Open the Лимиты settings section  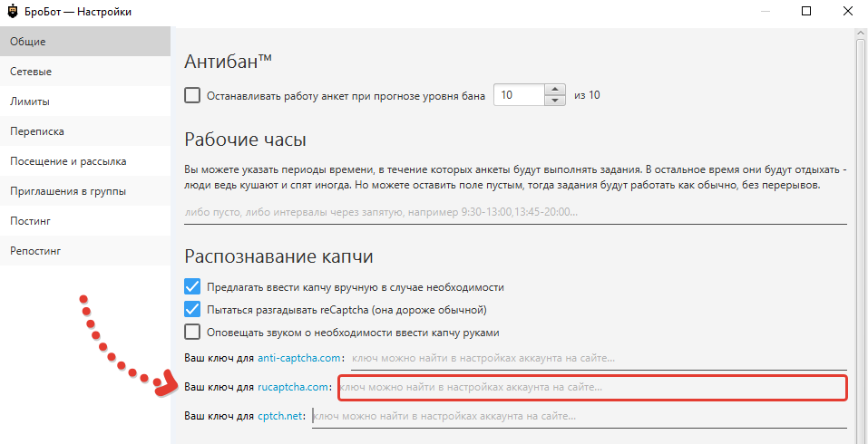coord(85,101)
